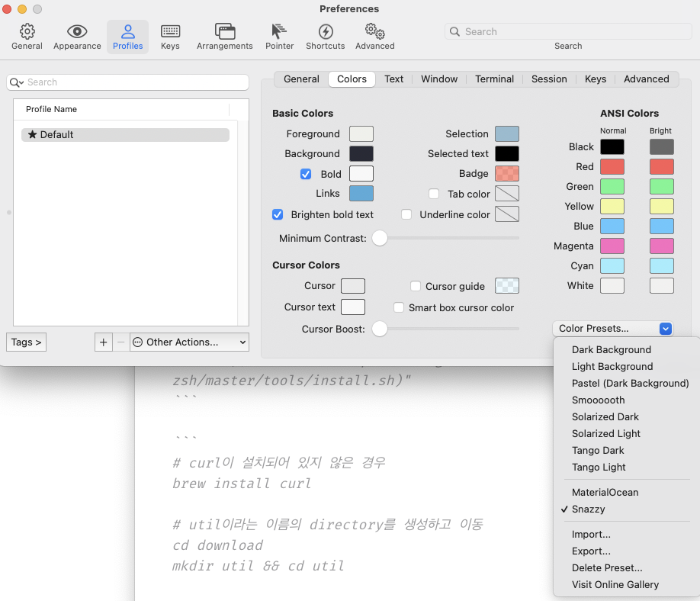This screenshot has height=601, width=700.
Task: Open the Selected text color swatch
Action: (x=506, y=153)
